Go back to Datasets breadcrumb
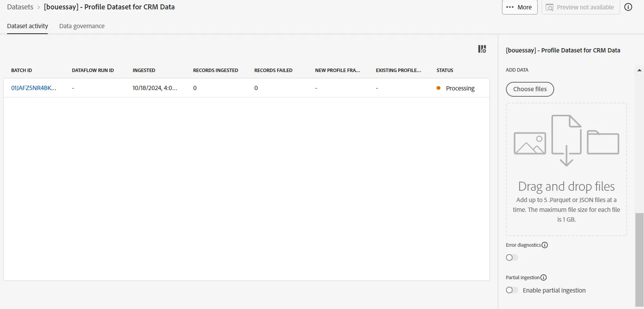Viewport: 644px width, 309px height. 20,7
